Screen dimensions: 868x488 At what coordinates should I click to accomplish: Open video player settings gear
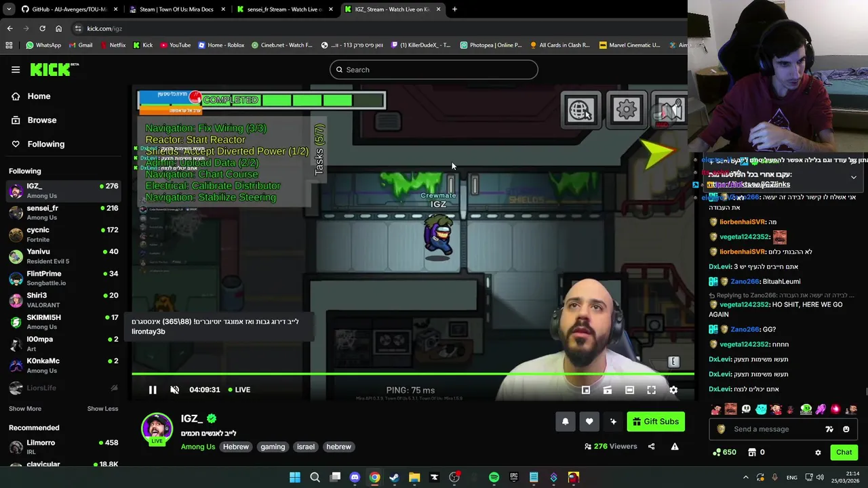[x=673, y=390]
